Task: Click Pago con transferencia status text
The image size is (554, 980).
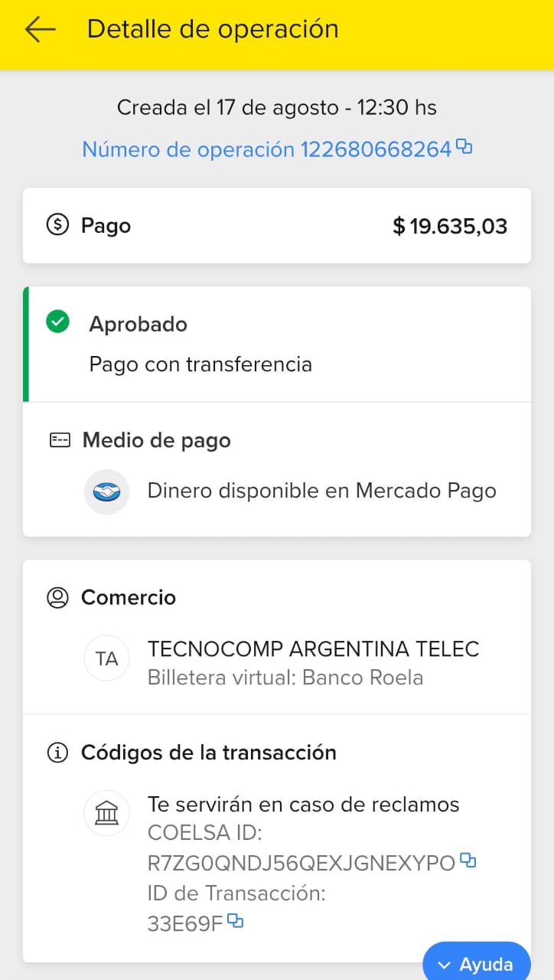Action: [x=200, y=364]
